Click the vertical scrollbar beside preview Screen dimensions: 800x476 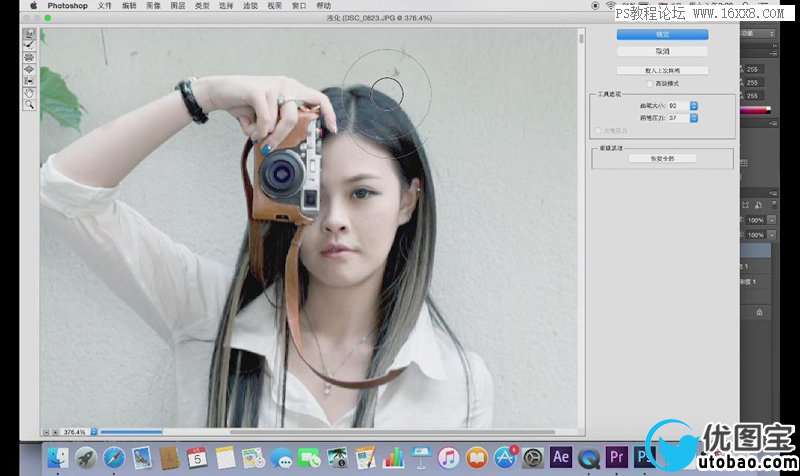click(581, 38)
